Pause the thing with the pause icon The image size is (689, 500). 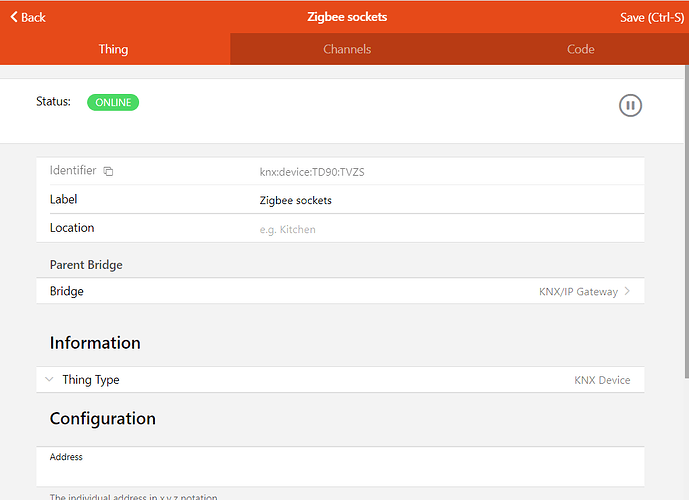630,105
